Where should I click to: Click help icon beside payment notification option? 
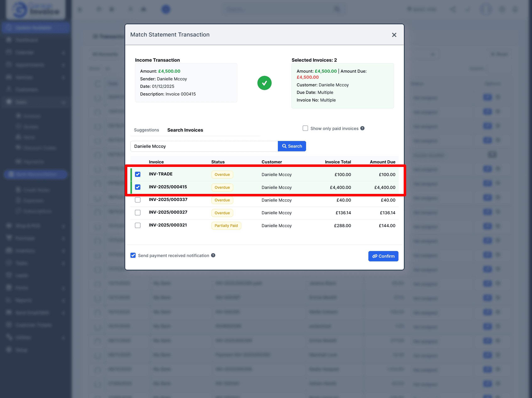click(x=213, y=255)
